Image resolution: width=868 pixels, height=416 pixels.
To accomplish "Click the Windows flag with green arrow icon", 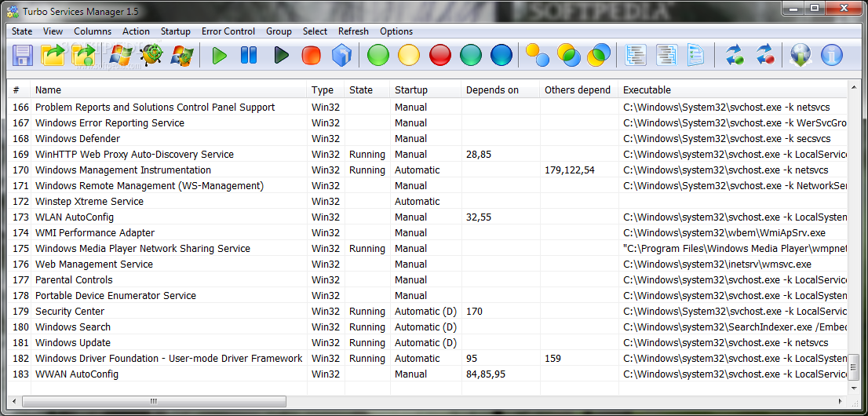I will [x=181, y=55].
